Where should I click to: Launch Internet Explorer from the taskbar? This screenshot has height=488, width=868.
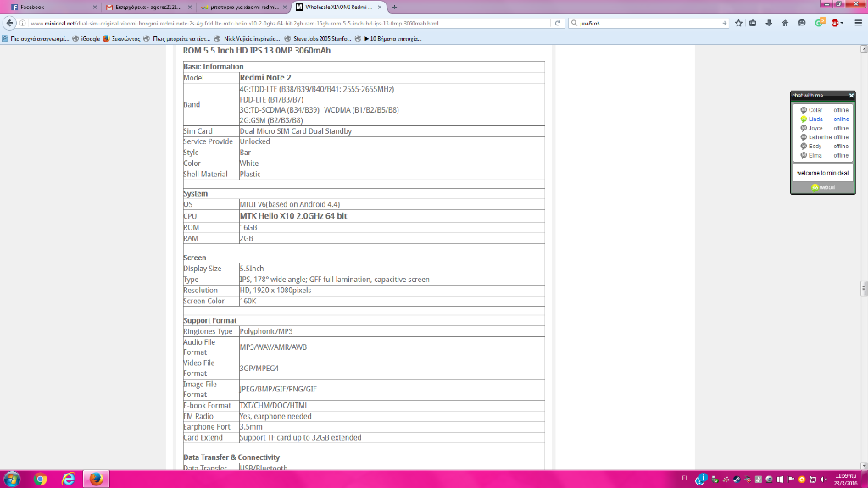coord(68,479)
